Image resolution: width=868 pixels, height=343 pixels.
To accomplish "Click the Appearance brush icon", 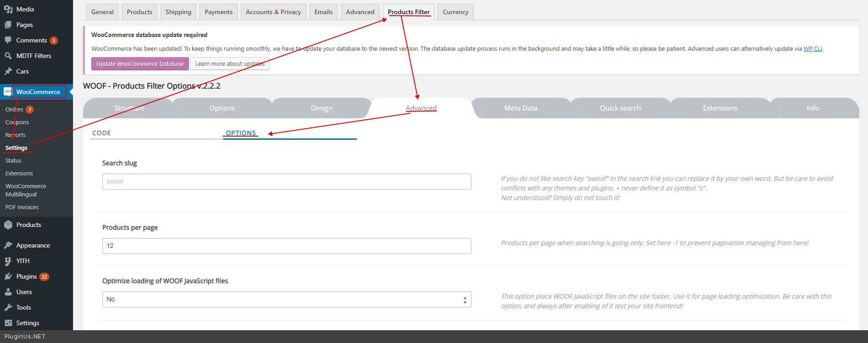I will click(8, 245).
